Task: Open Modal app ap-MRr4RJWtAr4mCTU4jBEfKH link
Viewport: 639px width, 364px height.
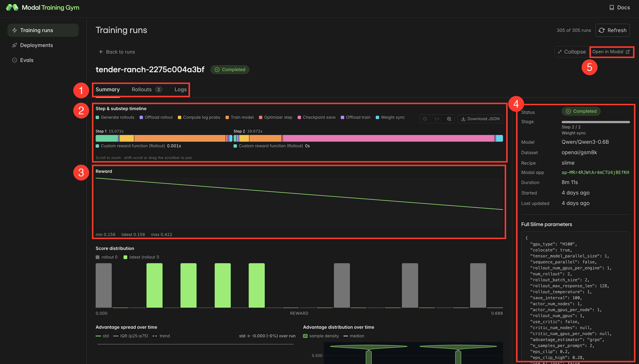Action: pyautogui.click(x=595, y=172)
